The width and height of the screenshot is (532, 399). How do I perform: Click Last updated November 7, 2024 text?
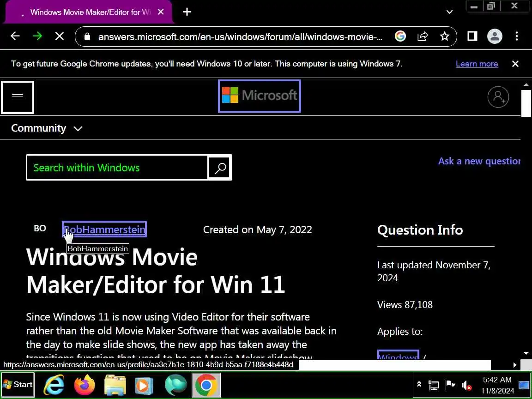[434, 272]
